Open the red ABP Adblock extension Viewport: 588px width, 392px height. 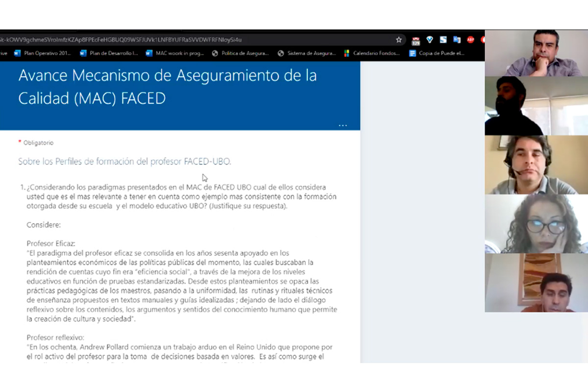(470, 40)
